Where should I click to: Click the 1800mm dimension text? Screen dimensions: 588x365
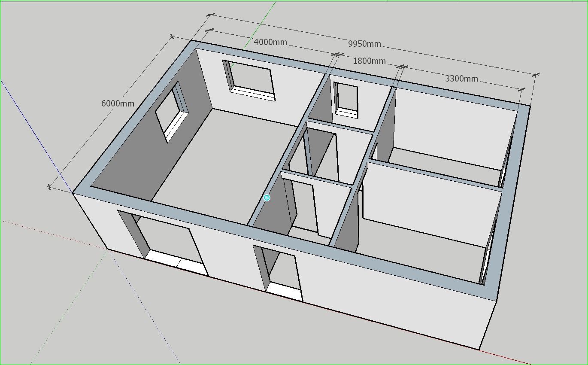pyautogui.click(x=369, y=61)
